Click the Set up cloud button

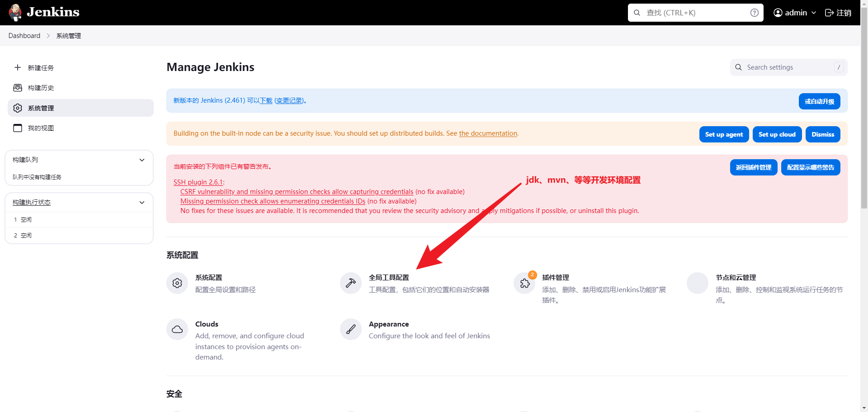777,134
